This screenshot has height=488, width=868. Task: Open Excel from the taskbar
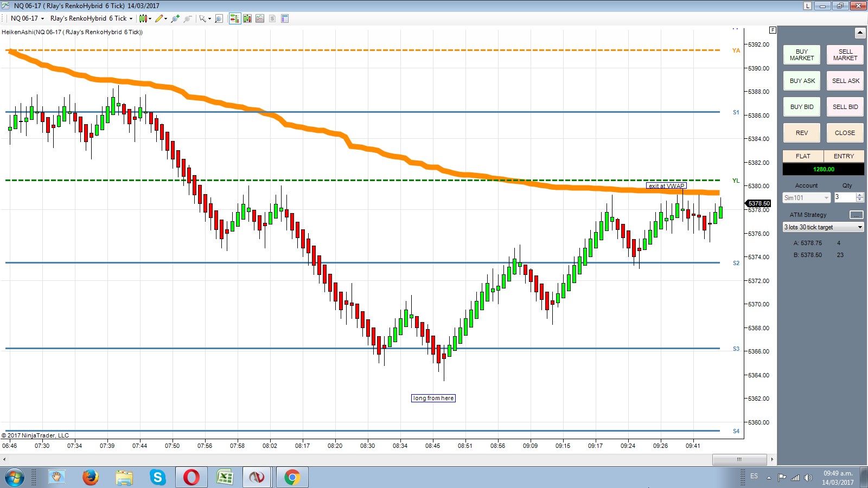[225, 478]
